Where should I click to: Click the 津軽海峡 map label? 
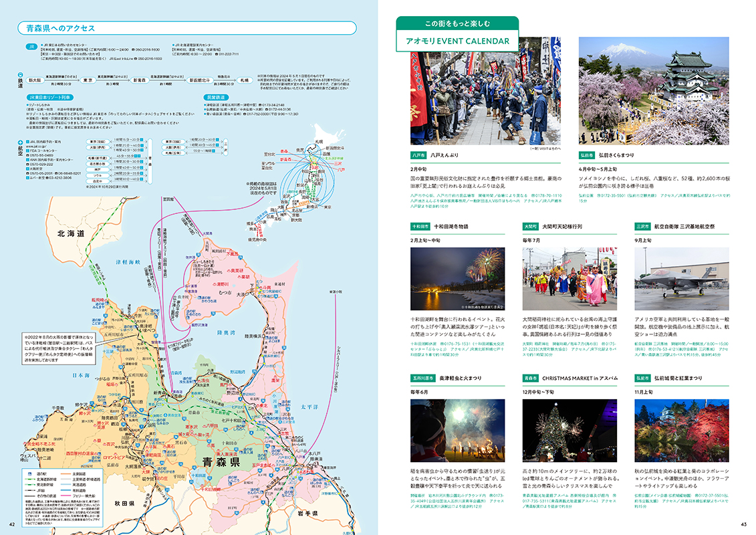coord(128,262)
